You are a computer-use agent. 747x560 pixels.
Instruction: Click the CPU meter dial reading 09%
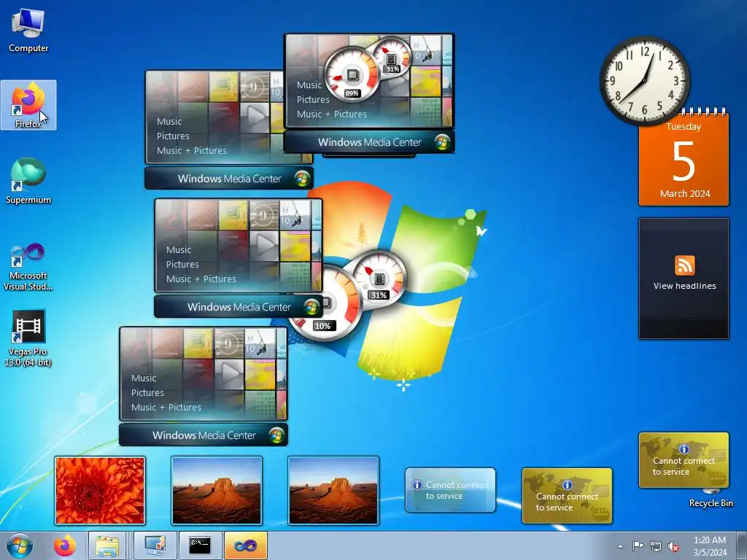(352, 75)
